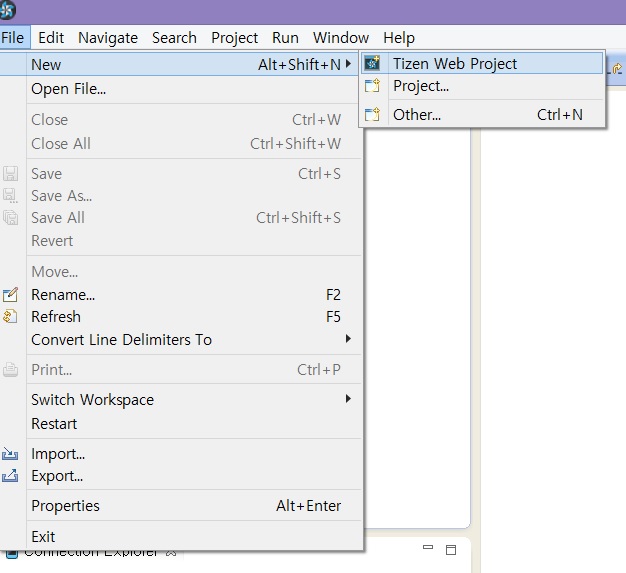Click the new Project wizard icon
626x573 pixels.
tap(372, 86)
